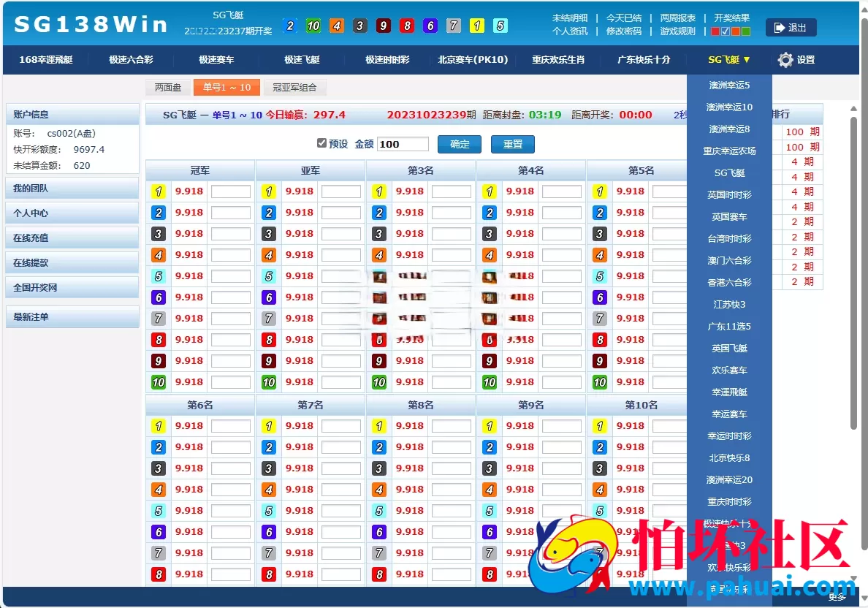Expand 个人中心 in the sidebar

[x=72, y=213]
